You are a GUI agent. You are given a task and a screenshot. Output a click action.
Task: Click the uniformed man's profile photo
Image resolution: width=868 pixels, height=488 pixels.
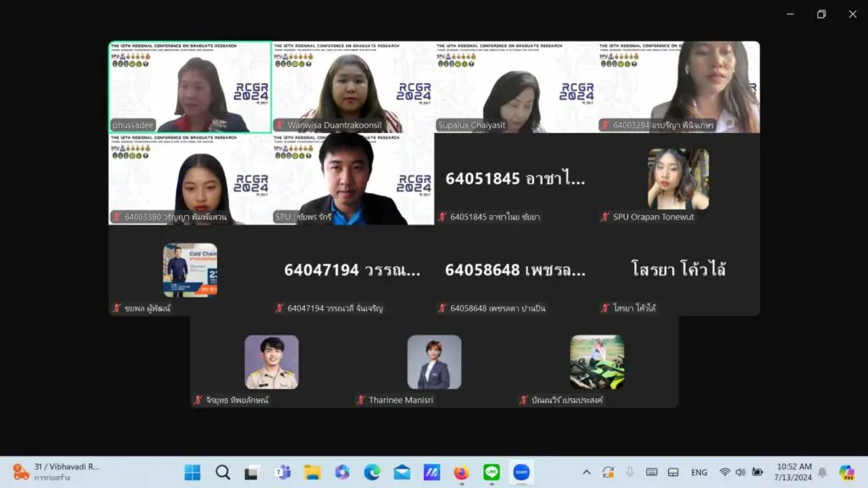point(271,362)
